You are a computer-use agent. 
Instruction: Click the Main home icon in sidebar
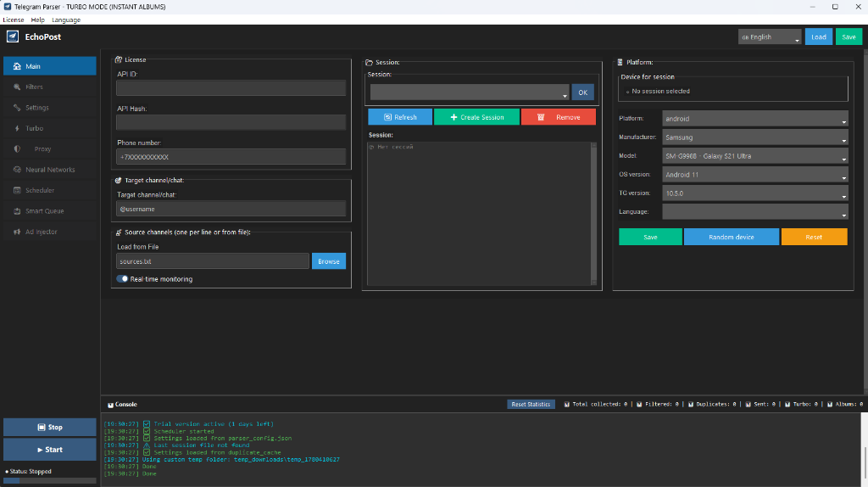pyautogui.click(x=17, y=66)
